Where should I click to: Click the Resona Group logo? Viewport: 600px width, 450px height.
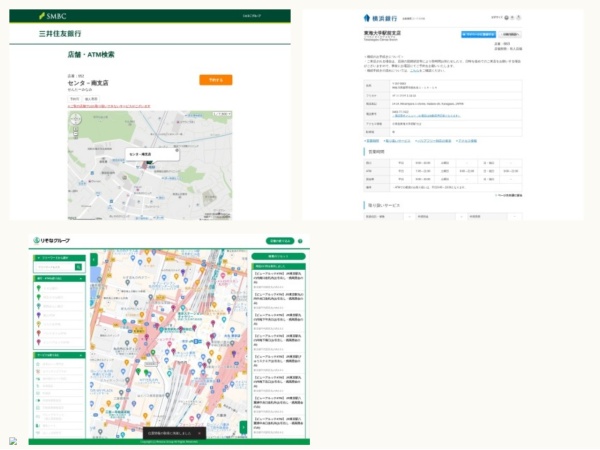point(52,240)
